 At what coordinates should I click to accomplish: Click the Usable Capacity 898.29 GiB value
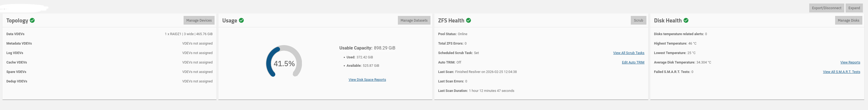coord(384,48)
